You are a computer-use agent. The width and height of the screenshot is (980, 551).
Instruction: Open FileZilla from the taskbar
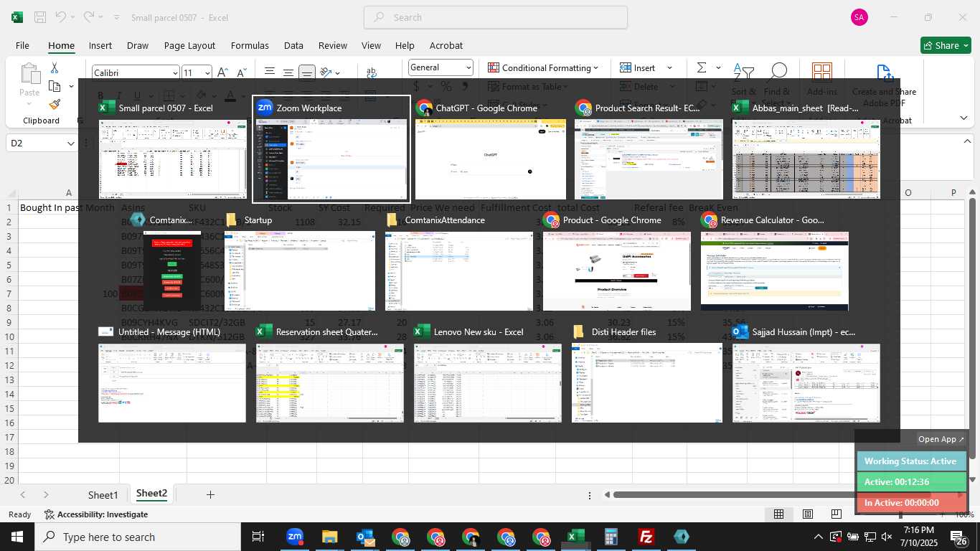(x=646, y=537)
